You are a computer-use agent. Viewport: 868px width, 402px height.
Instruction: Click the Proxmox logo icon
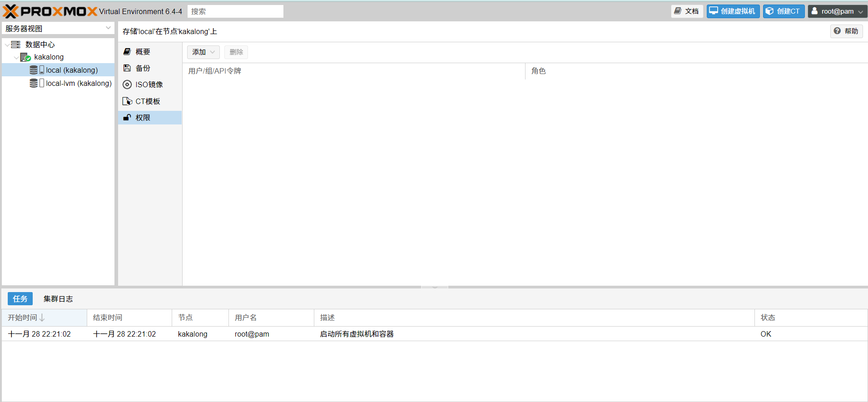click(x=11, y=11)
